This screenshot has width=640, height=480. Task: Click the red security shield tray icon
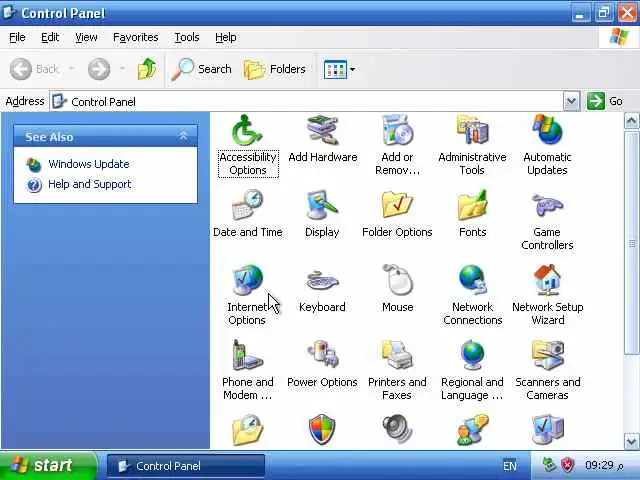567,465
